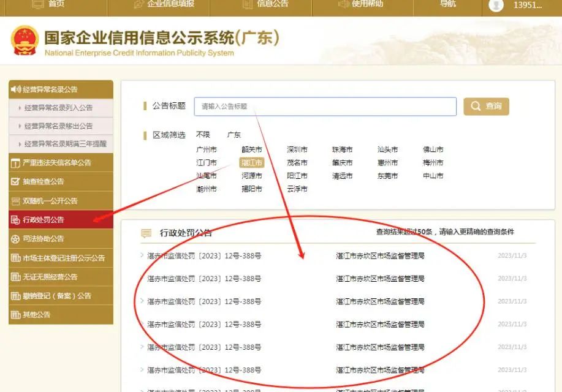
Task: Filter by 河源市
Action: [x=252, y=176]
